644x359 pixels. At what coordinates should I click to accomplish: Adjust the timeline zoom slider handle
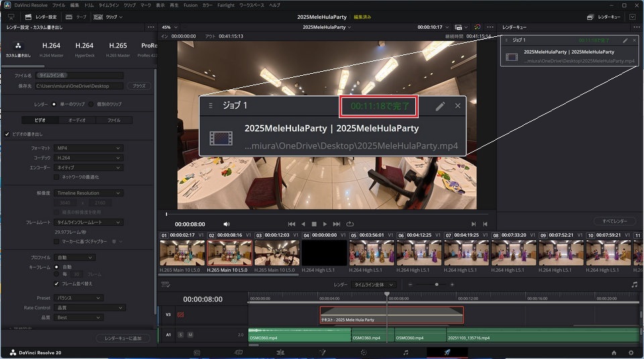437,285
